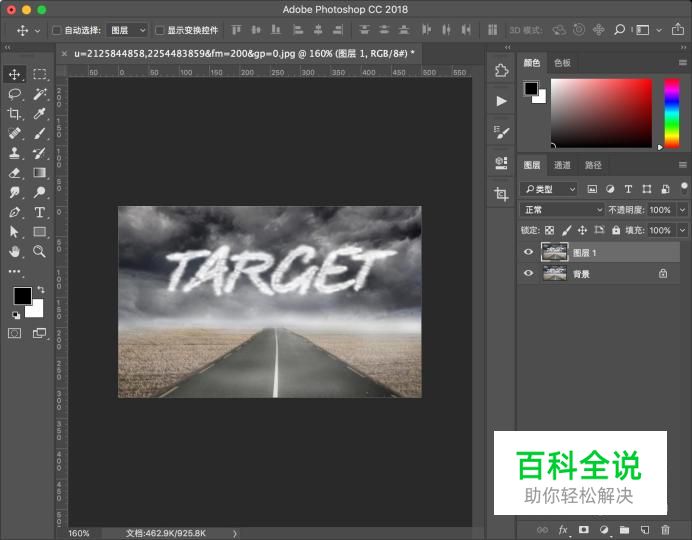Screen dimensions: 692x540
Task: Select the Hand tool
Action: (15, 251)
